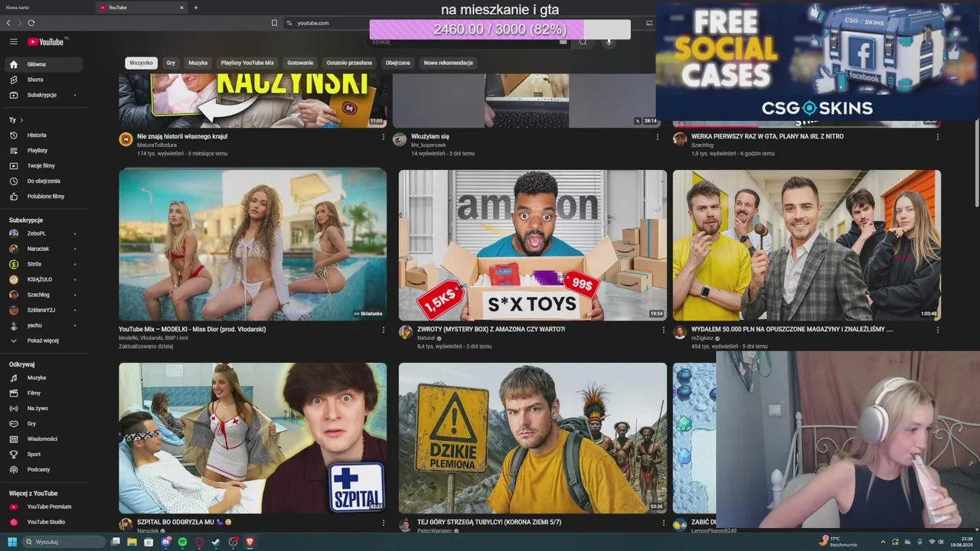
Task: Reload the page with refresh icon
Action: pos(31,23)
